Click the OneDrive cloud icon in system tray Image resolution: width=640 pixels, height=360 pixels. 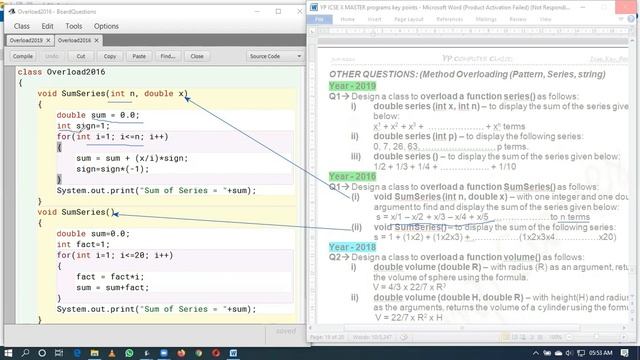pos(558,353)
